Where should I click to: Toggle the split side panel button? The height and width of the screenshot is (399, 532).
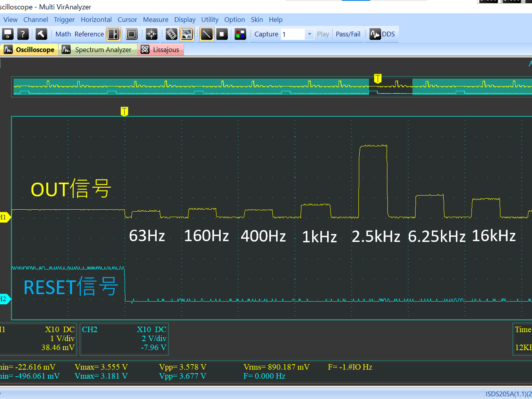click(x=113, y=34)
